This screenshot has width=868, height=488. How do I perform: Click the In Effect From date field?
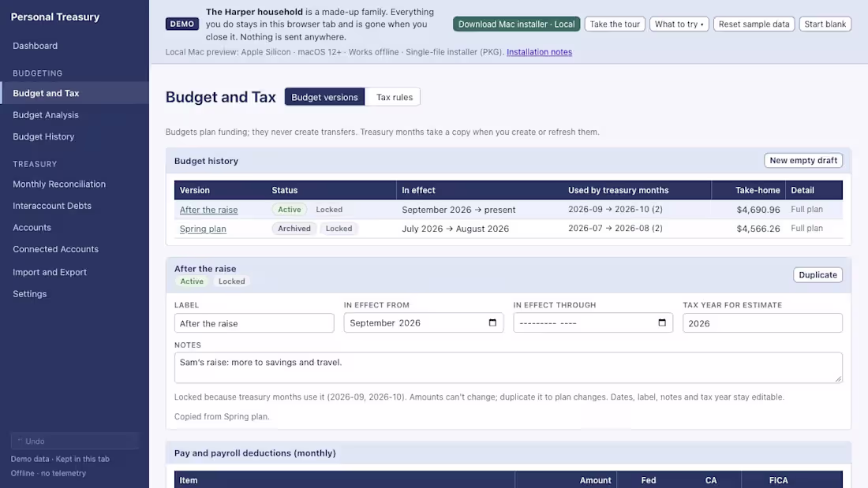424,323
